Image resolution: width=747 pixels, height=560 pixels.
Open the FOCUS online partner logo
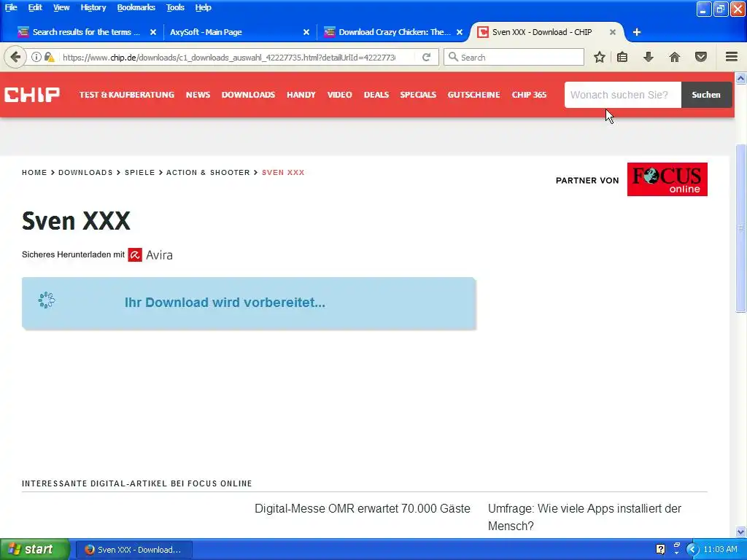point(667,179)
